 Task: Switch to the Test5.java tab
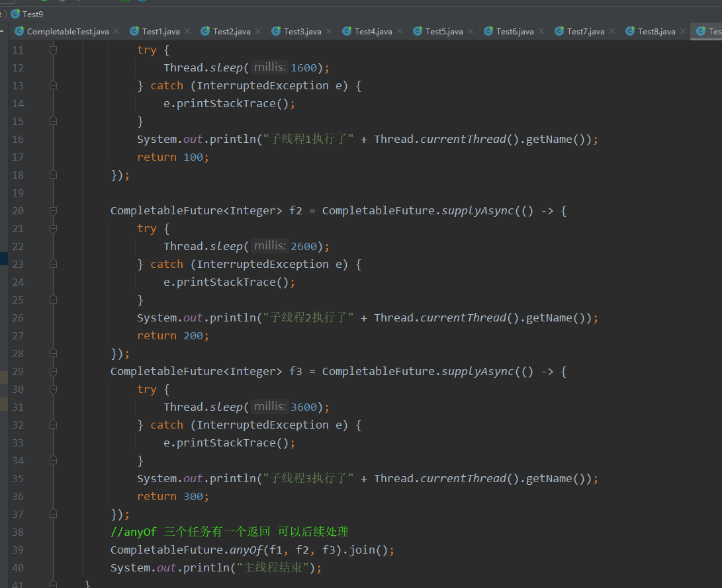(x=444, y=31)
